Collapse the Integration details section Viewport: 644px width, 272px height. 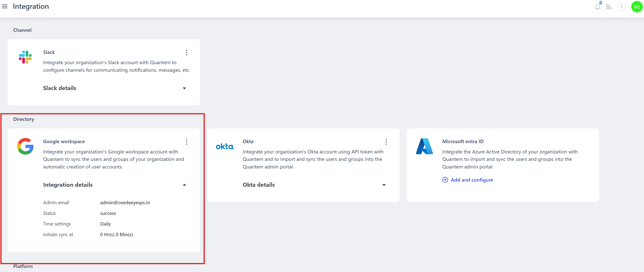[x=184, y=185]
